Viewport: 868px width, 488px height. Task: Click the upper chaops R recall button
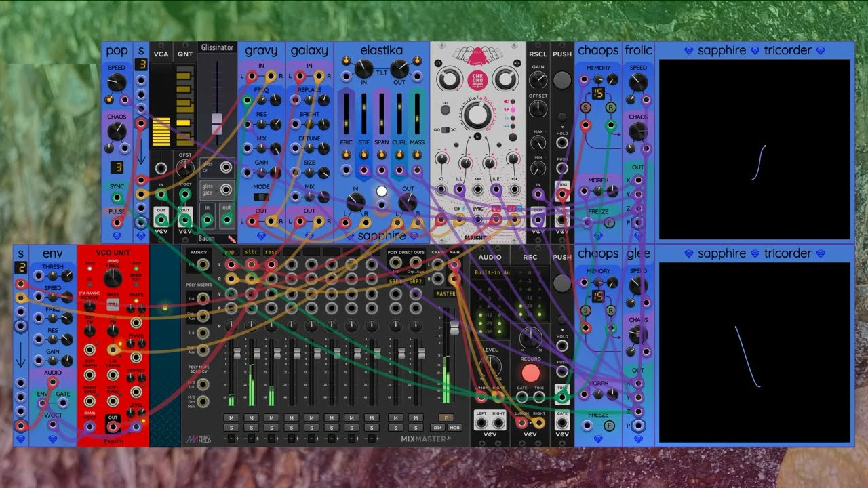(610, 108)
